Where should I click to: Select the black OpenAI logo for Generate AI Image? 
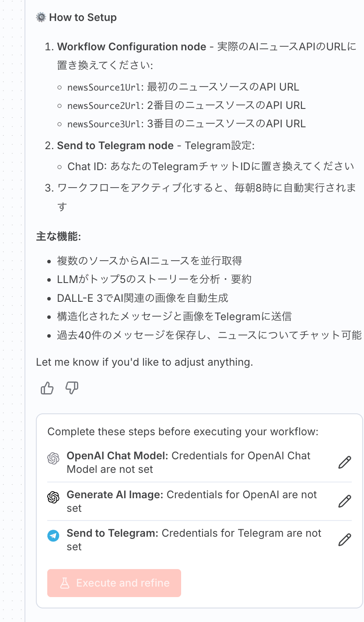pyautogui.click(x=53, y=497)
